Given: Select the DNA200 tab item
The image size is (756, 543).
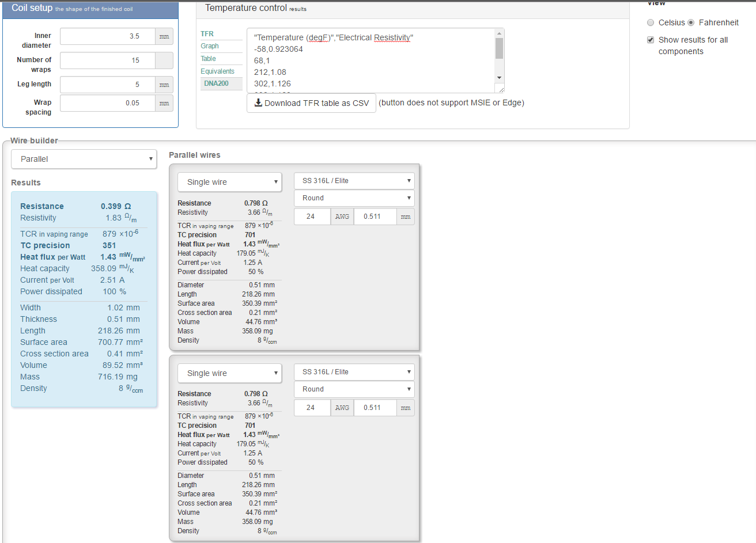Looking at the screenshot, I should pyautogui.click(x=216, y=83).
